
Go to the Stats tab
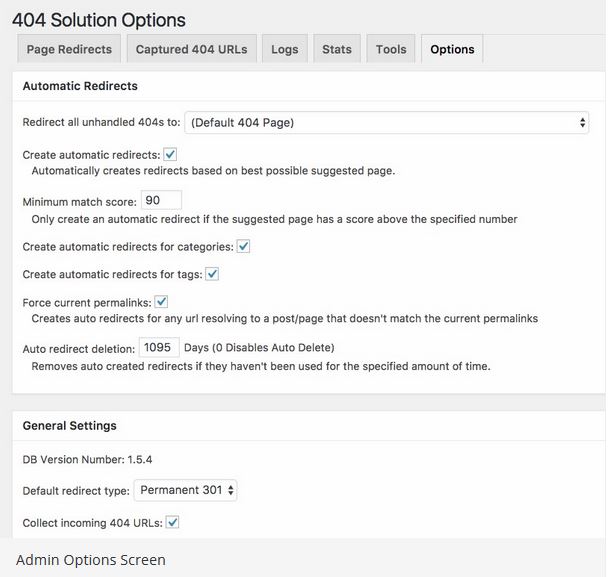tap(337, 49)
